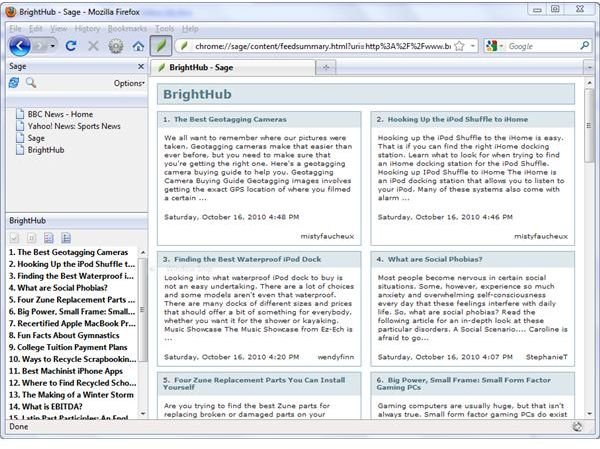
Task: Click the main page scrollbar thumb
Action: (x=589, y=126)
